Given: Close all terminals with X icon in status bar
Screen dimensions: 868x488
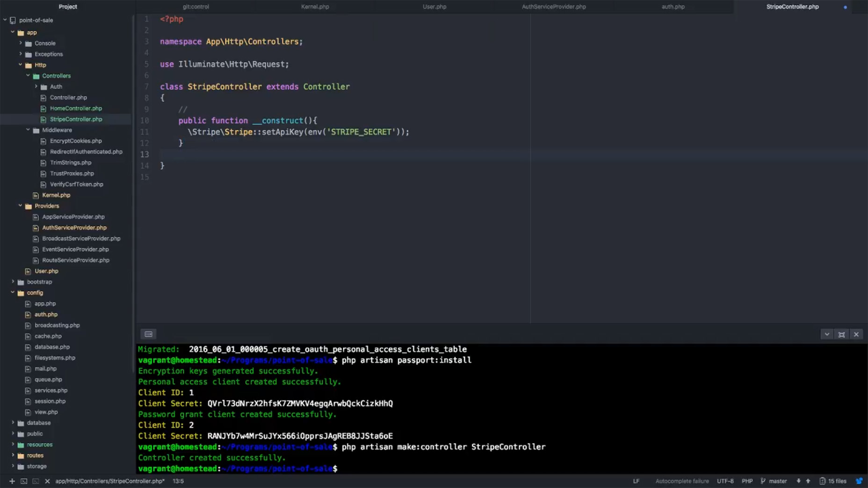Looking at the screenshot, I should pyautogui.click(x=47, y=481).
